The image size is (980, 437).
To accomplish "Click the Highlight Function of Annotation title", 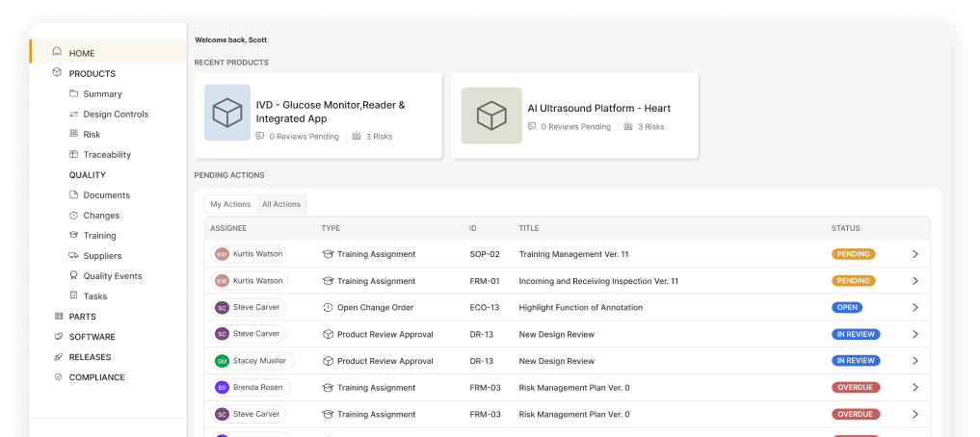I will click(x=580, y=308).
